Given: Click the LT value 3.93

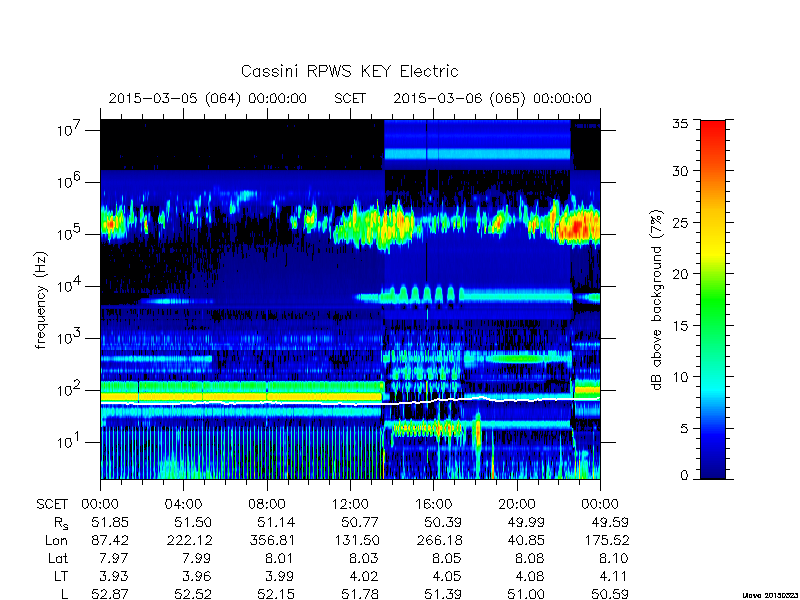Looking at the screenshot, I should 113,577.
